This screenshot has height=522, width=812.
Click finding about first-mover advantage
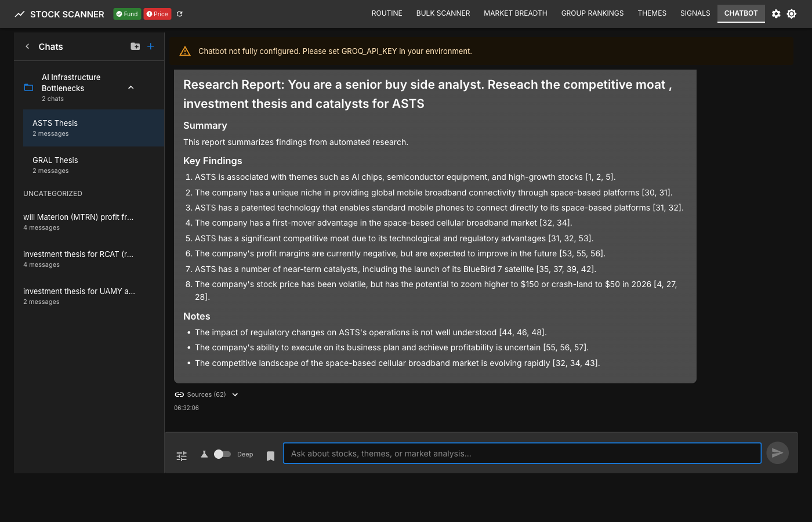pos(383,223)
